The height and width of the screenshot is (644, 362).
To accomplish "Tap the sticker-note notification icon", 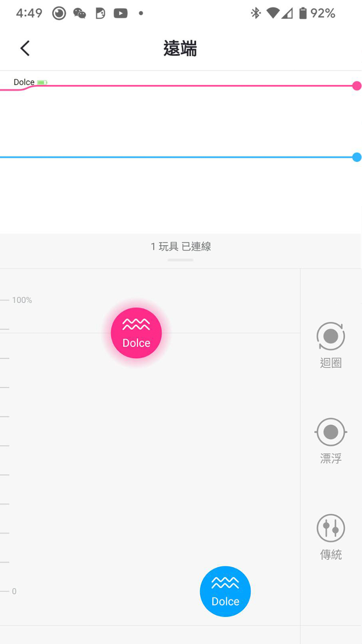I will coord(100,14).
